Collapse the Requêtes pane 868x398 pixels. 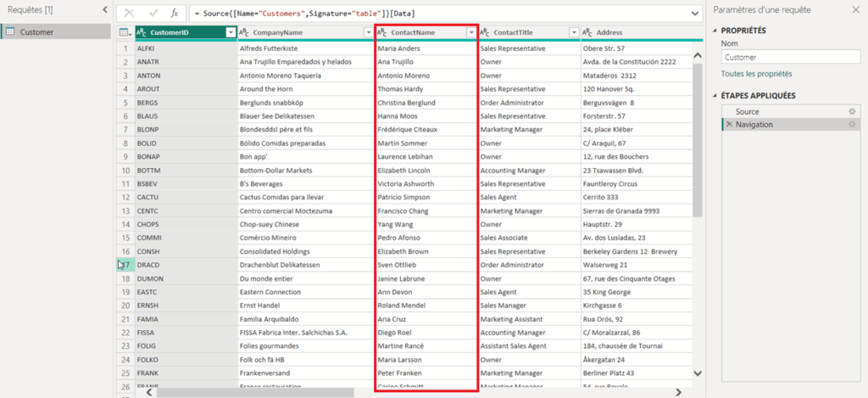103,9
